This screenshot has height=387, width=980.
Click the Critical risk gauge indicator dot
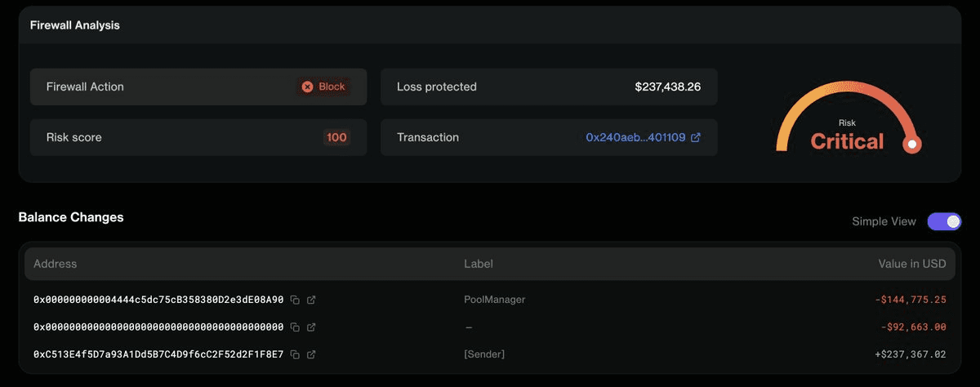(912, 145)
